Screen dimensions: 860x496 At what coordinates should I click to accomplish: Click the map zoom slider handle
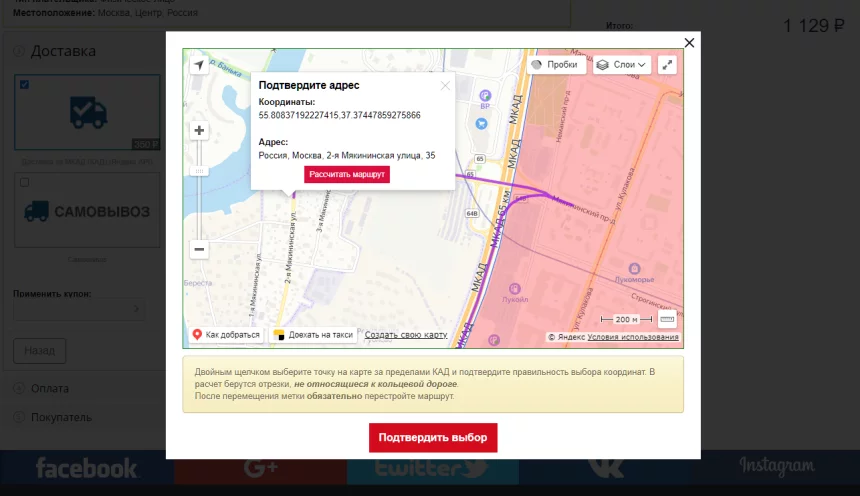199,171
